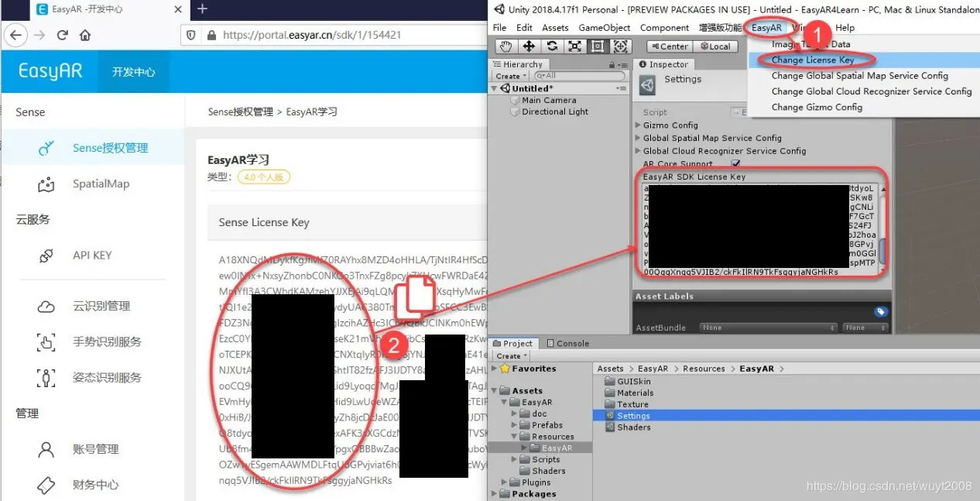
Task: Click the Hierarchy panel lock icon
Action: coord(612,65)
